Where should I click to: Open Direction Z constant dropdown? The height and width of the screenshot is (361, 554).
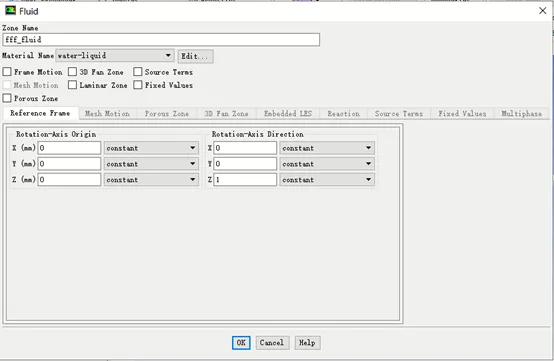[327, 180]
